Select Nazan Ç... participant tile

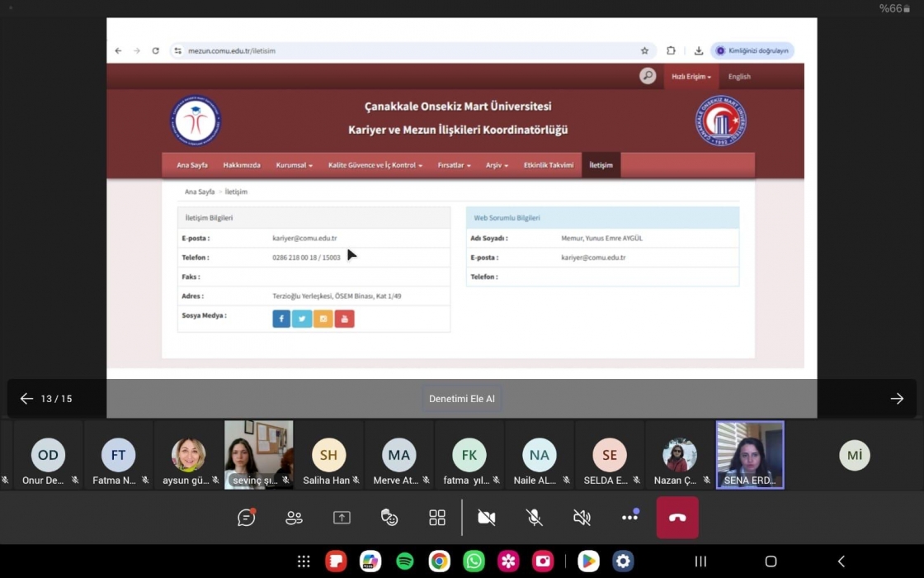(680, 455)
